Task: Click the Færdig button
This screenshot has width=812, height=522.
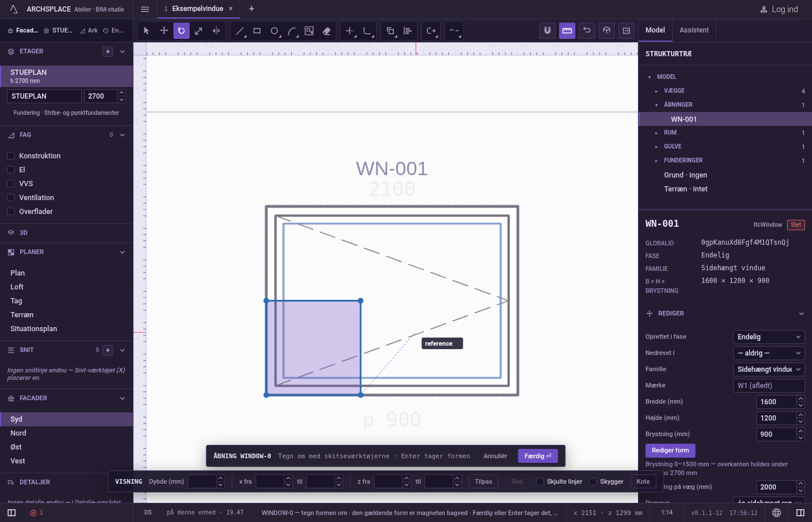Action: [x=538, y=456]
